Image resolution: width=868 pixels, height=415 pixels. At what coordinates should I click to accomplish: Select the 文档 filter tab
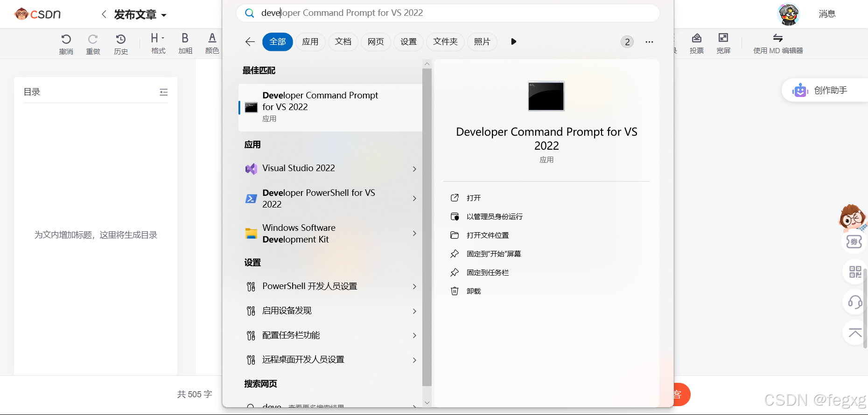(343, 41)
